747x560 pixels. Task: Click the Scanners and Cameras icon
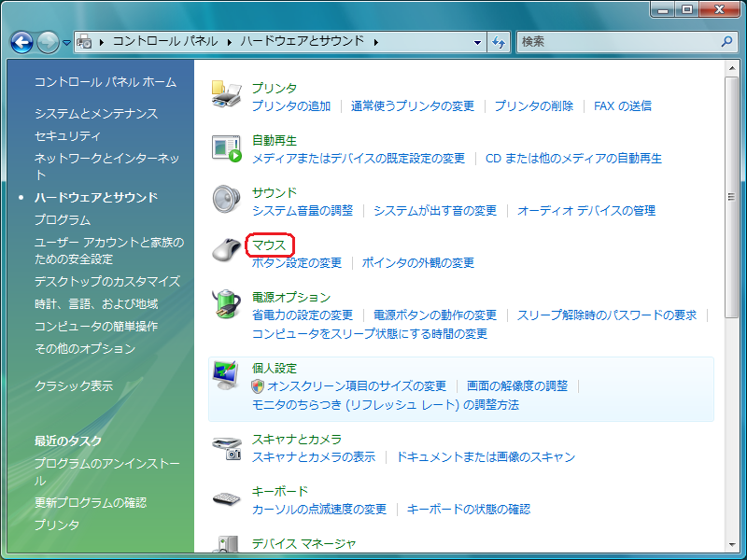click(x=227, y=447)
